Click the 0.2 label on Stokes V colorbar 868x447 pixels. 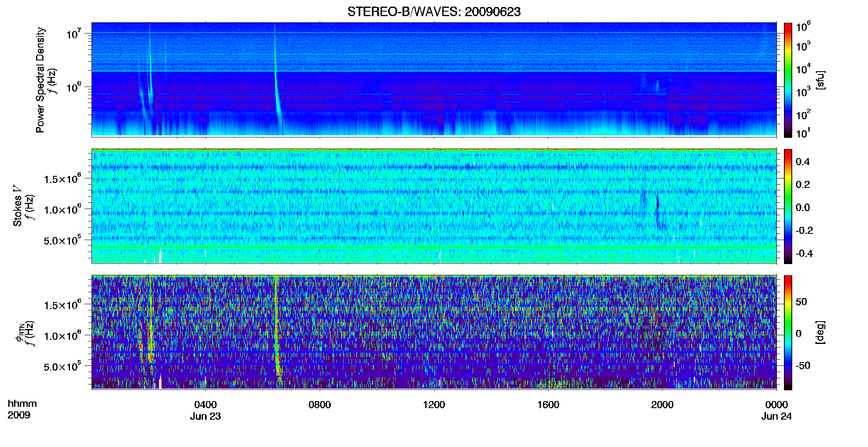pyautogui.click(x=803, y=185)
